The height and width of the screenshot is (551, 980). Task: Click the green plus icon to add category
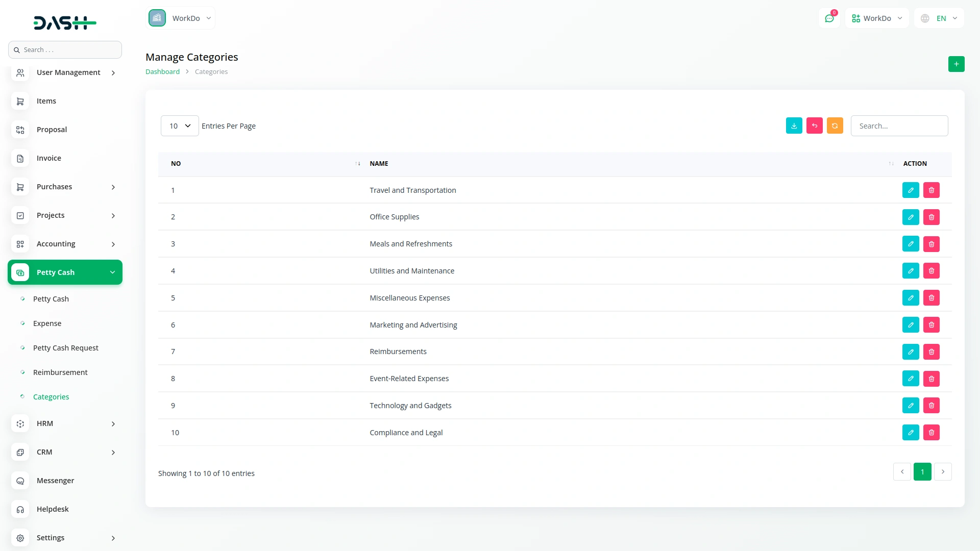point(957,64)
